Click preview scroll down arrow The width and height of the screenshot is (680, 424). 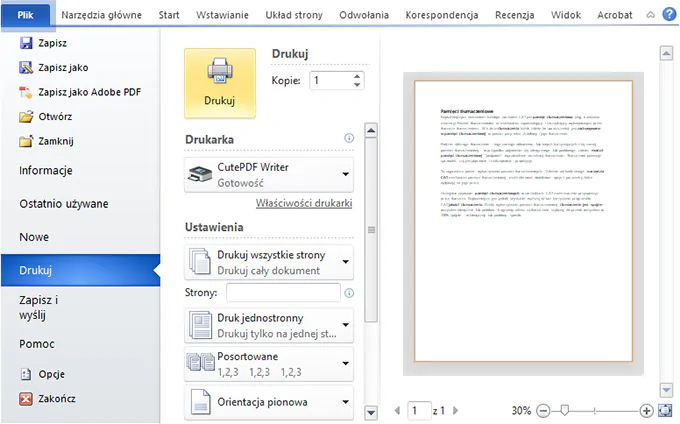click(666, 390)
